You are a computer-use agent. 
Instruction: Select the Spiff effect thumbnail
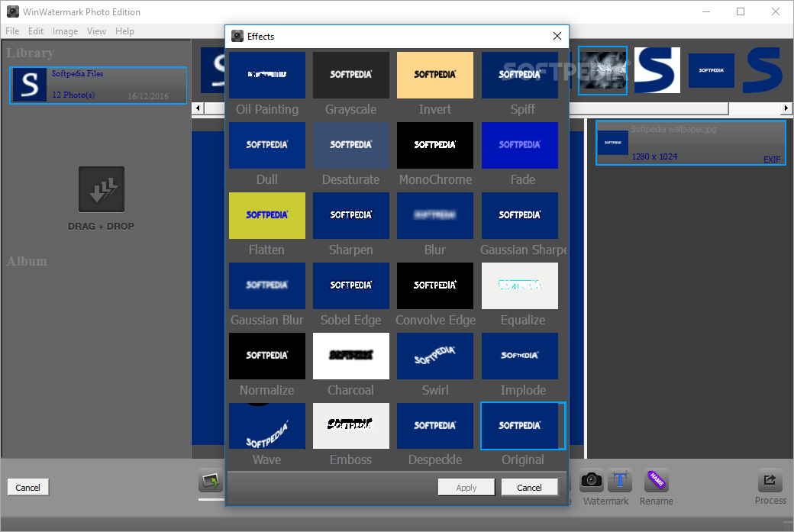[520, 75]
